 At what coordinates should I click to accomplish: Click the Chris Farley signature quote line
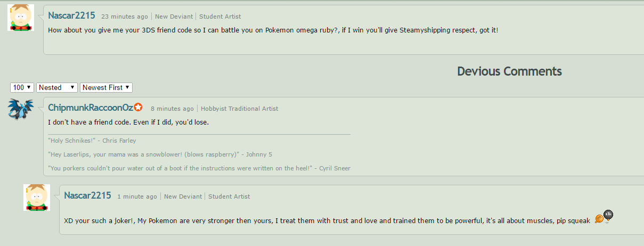tap(92, 141)
